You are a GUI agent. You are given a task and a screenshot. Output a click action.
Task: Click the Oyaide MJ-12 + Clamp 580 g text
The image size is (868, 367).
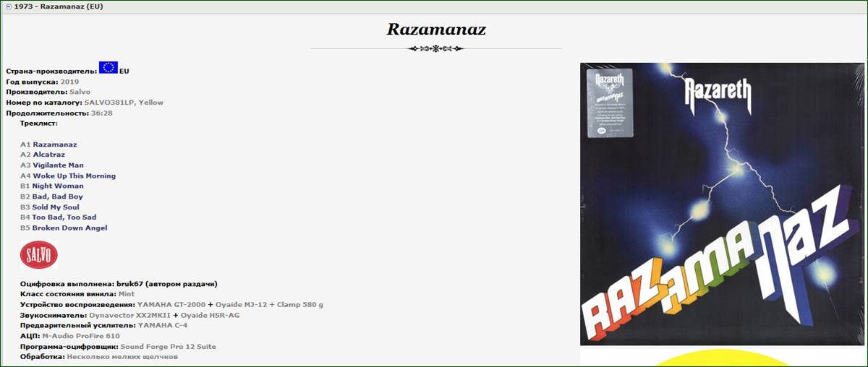tap(269, 305)
